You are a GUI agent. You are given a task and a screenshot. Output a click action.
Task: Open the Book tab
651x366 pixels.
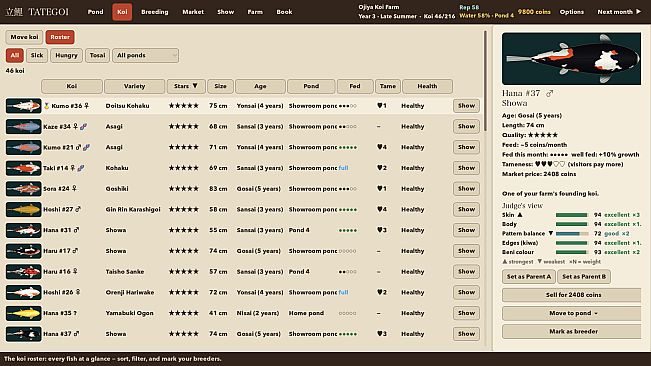(x=284, y=12)
